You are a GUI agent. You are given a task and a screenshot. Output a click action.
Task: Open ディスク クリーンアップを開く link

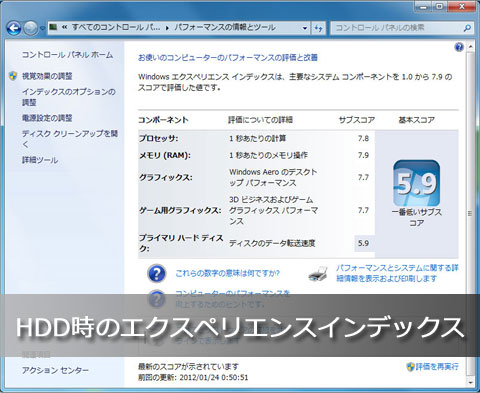pyautogui.click(x=70, y=139)
